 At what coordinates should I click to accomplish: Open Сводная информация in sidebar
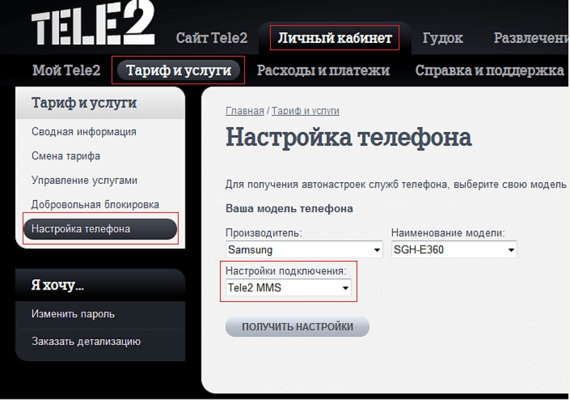[84, 132]
